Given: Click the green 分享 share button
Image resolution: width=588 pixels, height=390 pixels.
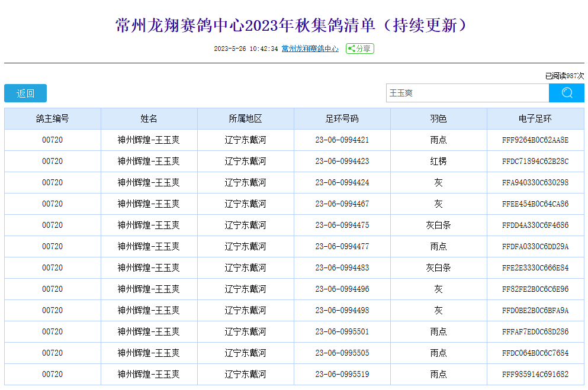Looking at the screenshot, I should (360, 49).
